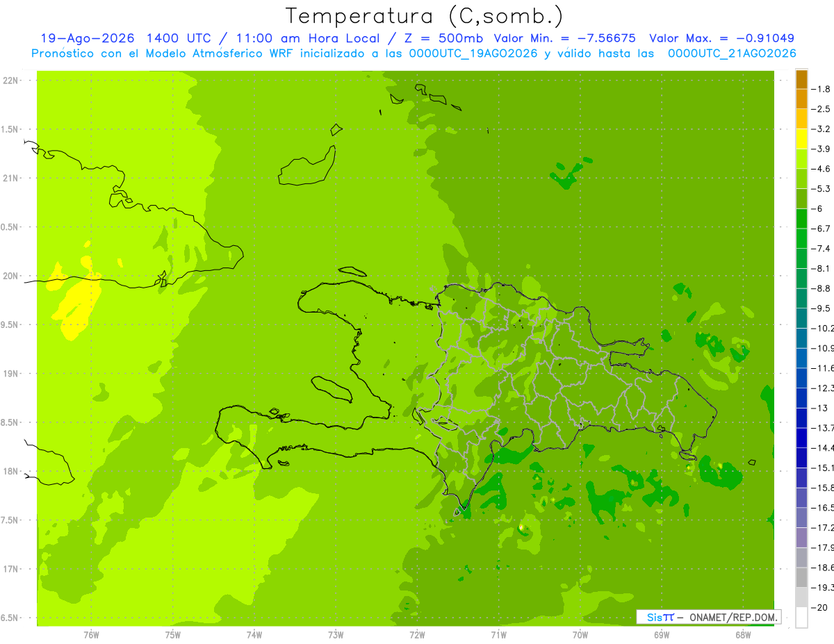The image size is (834, 644).
Task: Click the '-16.5' legend value
Action: [823, 508]
